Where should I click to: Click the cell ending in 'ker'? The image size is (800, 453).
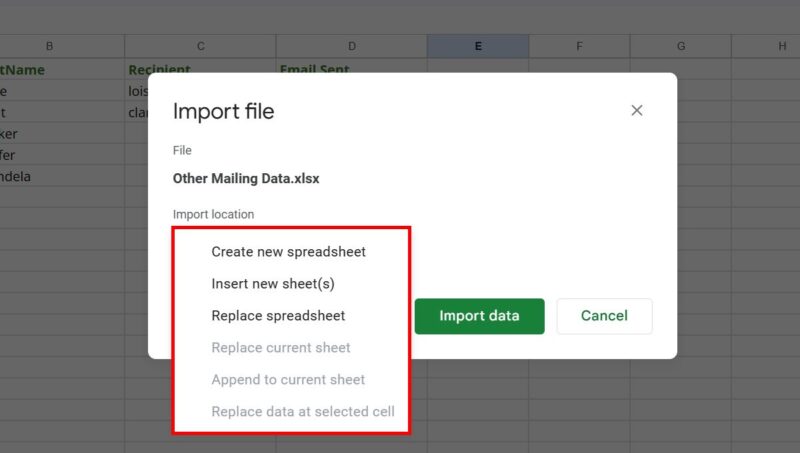coord(62,134)
